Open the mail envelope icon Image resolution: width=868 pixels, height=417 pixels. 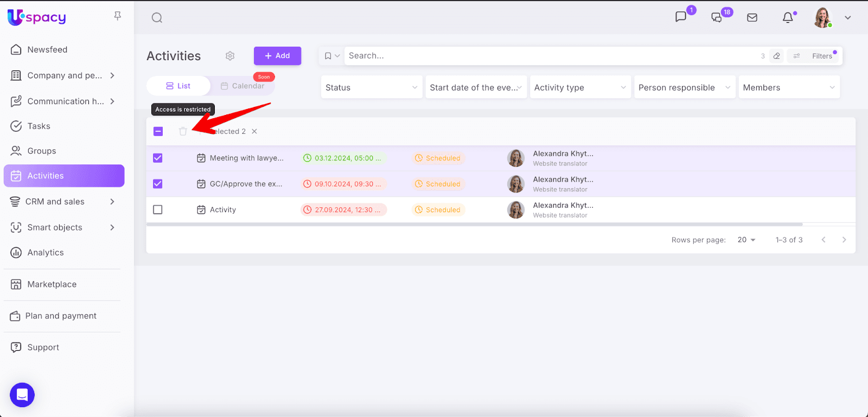pyautogui.click(x=752, y=18)
